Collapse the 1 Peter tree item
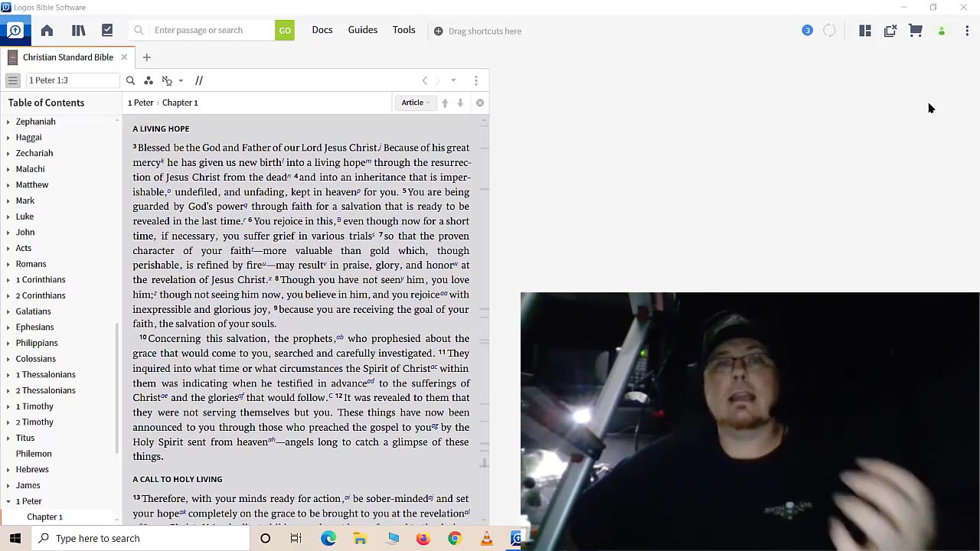Viewport: 980px width, 551px height. pos(8,501)
